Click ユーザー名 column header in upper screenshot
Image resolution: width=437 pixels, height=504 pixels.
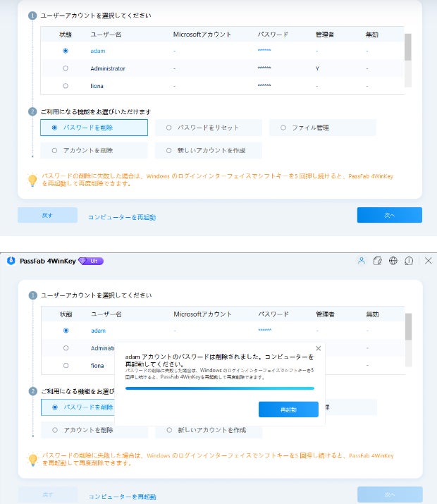pyautogui.click(x=106, y=35)
